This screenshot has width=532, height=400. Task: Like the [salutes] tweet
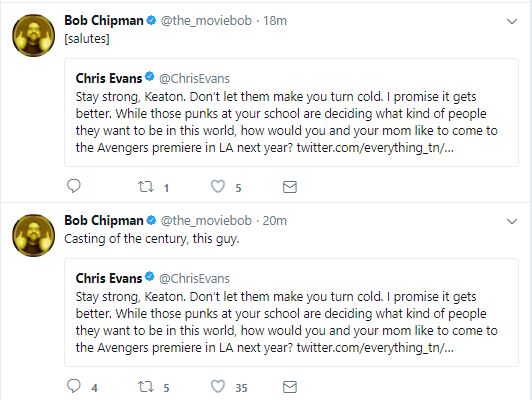[218, 187]
